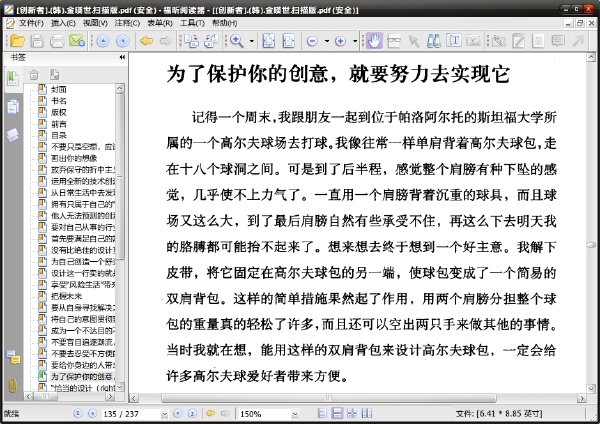Go to next page button in status bar
This screenshot has height=424, width=600.
(177, 413)
